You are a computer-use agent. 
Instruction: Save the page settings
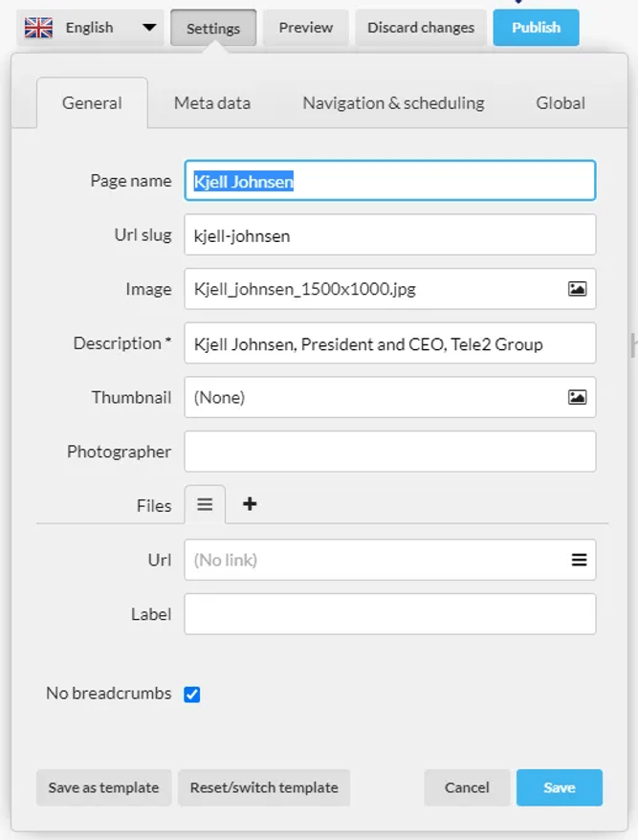(560, 787)
